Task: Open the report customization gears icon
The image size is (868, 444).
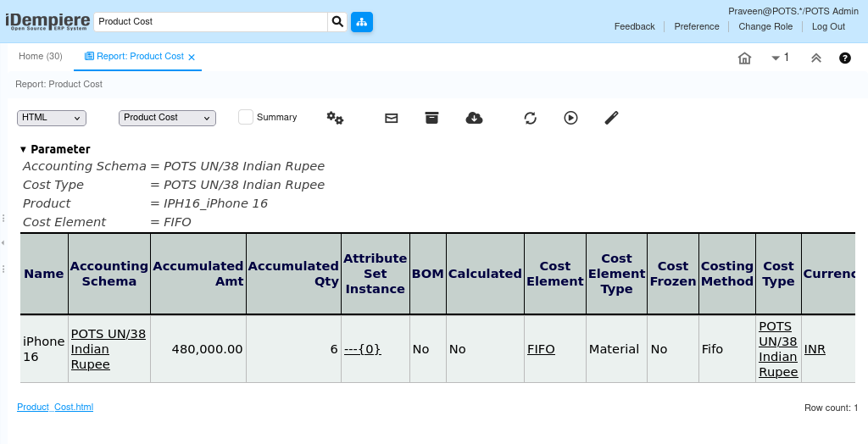Action: pyautogui.click(x=335, y=118)
